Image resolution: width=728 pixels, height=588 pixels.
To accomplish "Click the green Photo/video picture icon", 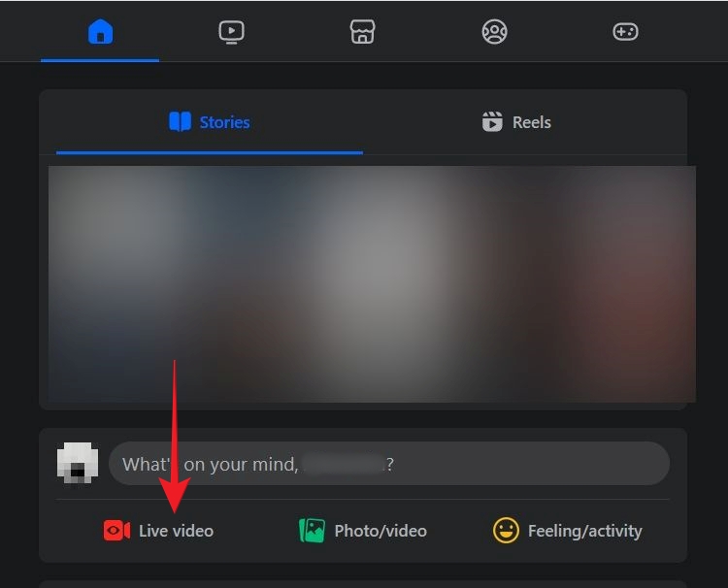I will pyautogui.click(x=312, y=531).
